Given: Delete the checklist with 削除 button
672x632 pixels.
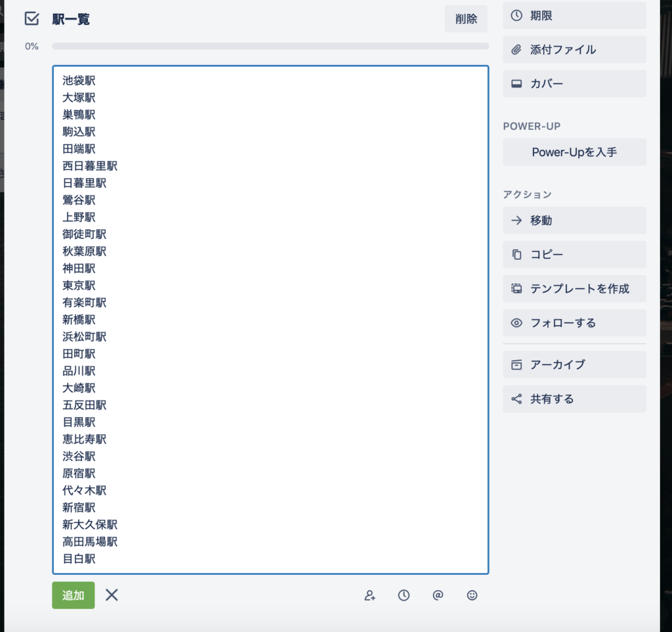Looking at the screenshot, I should pyautogui.click(x=466, y=19).
